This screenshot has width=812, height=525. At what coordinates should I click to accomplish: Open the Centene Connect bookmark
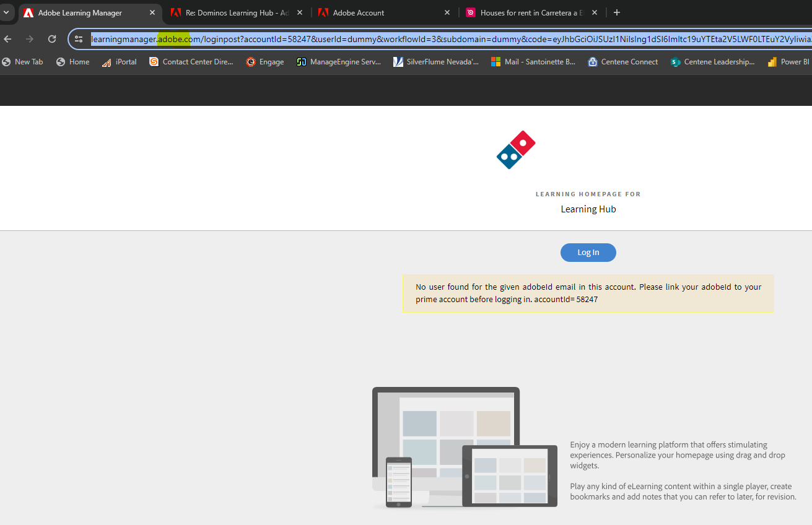point(623,61)
